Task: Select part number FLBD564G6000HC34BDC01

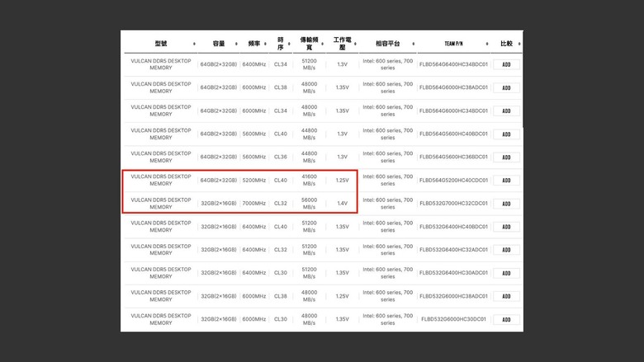Action: click(x=453, y=110)
